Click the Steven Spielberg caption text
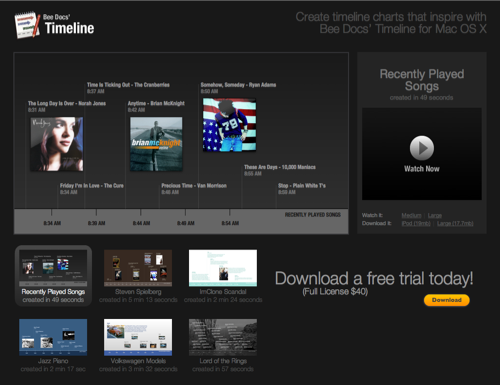This screenshot has height=385, width=500. pos(138,292)
